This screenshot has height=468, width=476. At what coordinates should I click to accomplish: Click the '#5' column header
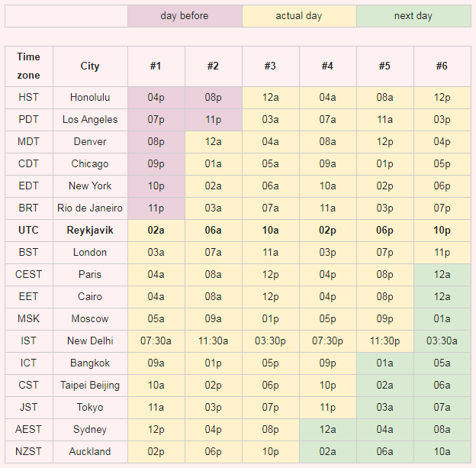click(x=385, y=66)
